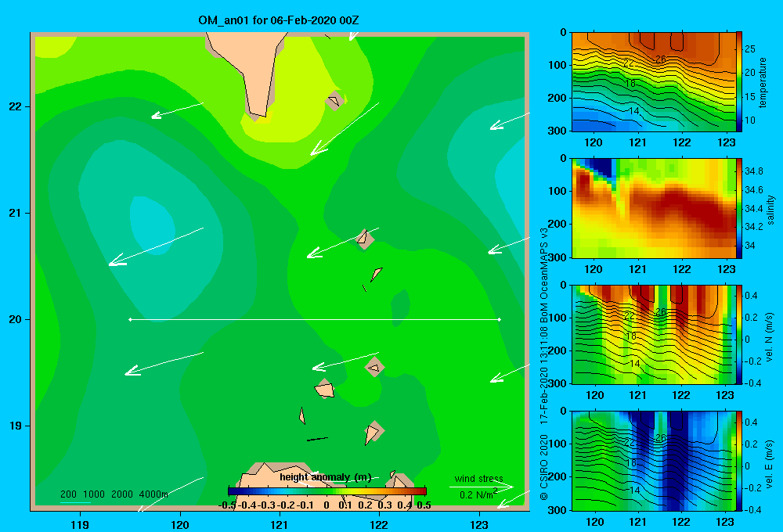Click the "-0.4" tick on the vel. E scale
The width and height of the screenshot is (783, 532).
coord(753,509)
